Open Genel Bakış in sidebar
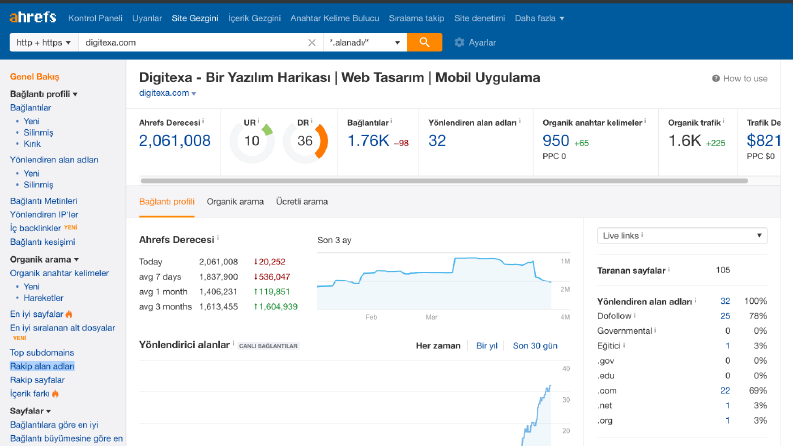793x446 pixels. click(x=34, y=77)
